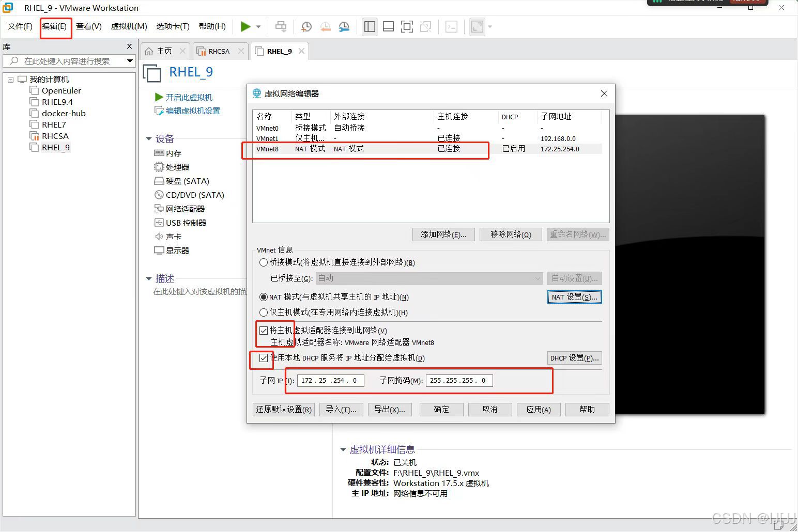Image resolution: width=798 pixels, height=532 pixels.
Task: Click the green power-on play button in toolbar
Action: [x=245, y=26]
